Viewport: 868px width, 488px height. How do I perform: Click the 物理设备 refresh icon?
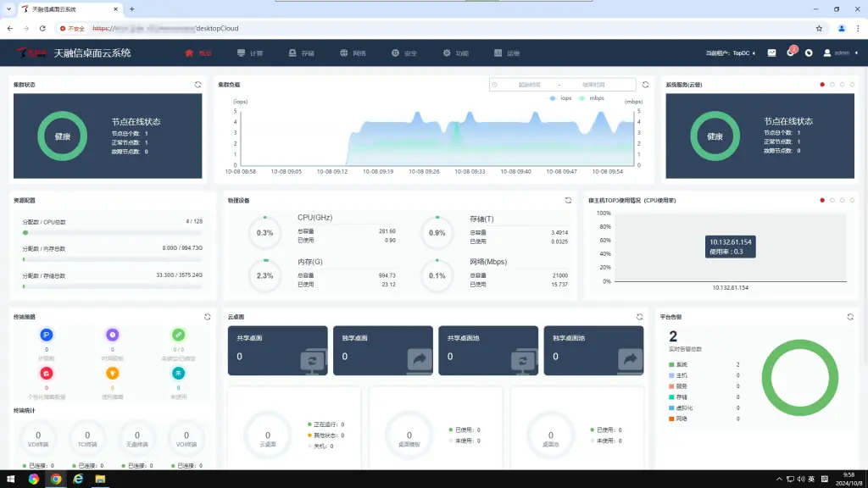(x=568, y=200)
